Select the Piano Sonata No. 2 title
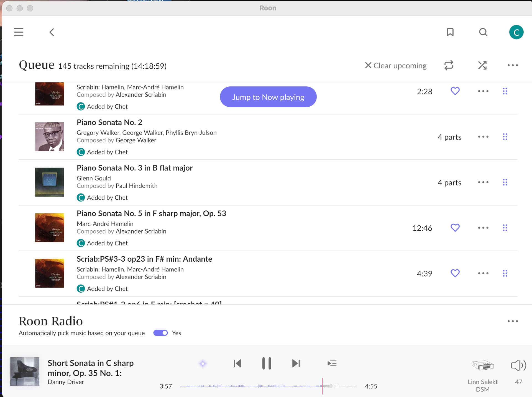This screenshot has height=397, width=532. 109,122
